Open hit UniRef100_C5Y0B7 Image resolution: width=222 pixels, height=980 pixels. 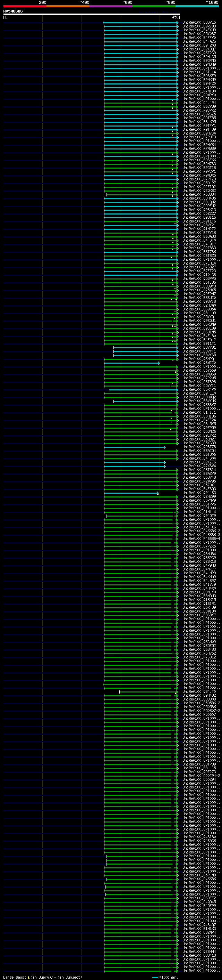tap(199, 34)
